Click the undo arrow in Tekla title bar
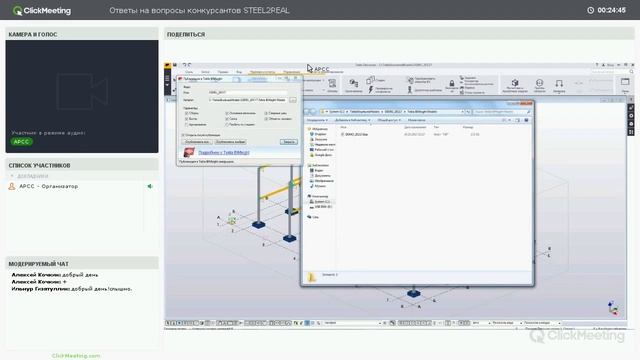The width and height of the screenshot is (640, 360). point(184,65)
